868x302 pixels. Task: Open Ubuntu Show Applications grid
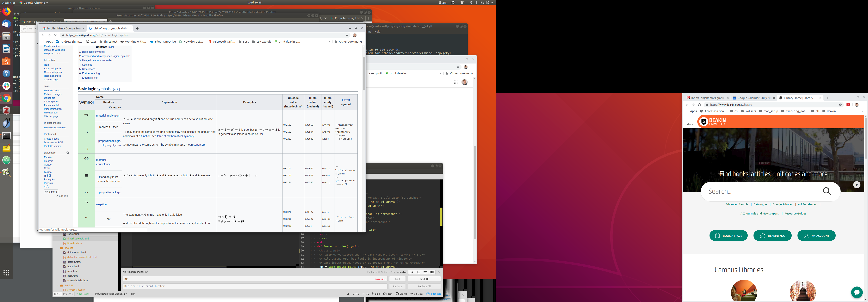pyautogui.click(x=6, y=272)
